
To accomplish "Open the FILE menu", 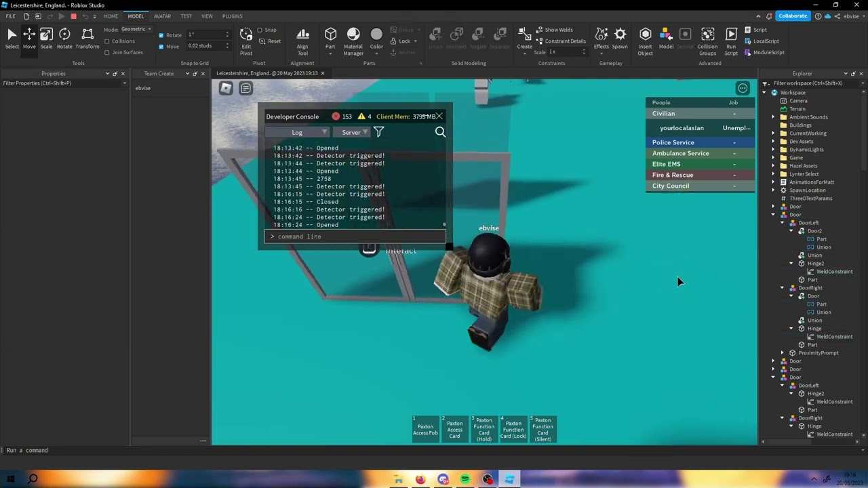I will (11, 16).
